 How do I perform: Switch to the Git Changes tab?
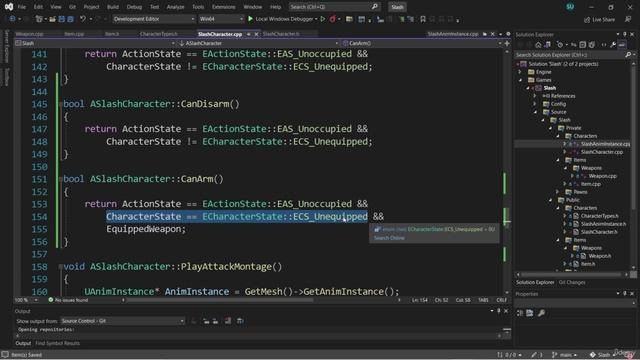(571, 282)
